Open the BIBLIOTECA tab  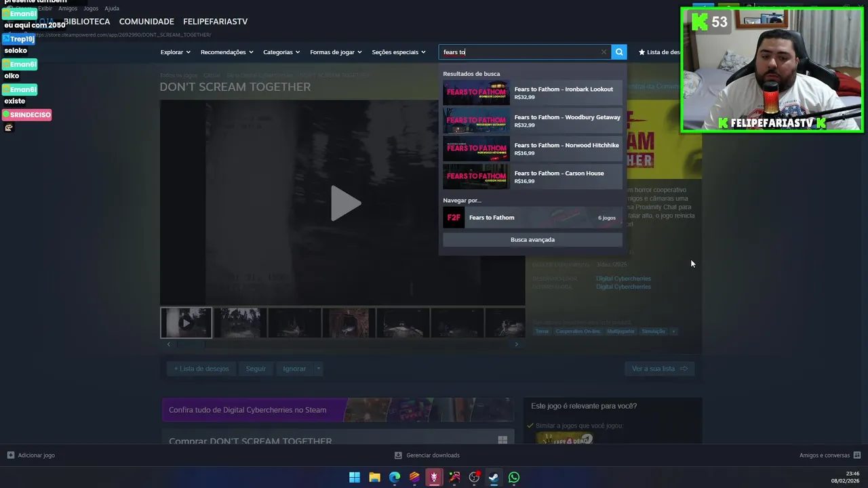87,22
